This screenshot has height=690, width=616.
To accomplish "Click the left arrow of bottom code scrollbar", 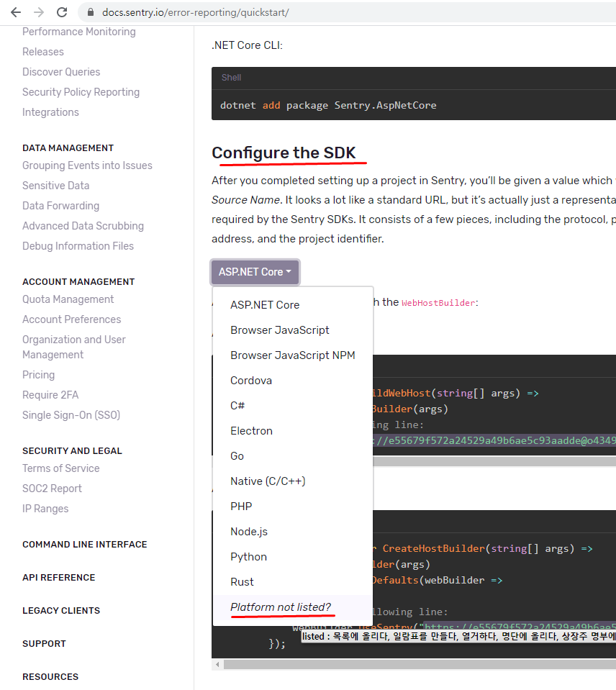I will (x=217, y=664).
